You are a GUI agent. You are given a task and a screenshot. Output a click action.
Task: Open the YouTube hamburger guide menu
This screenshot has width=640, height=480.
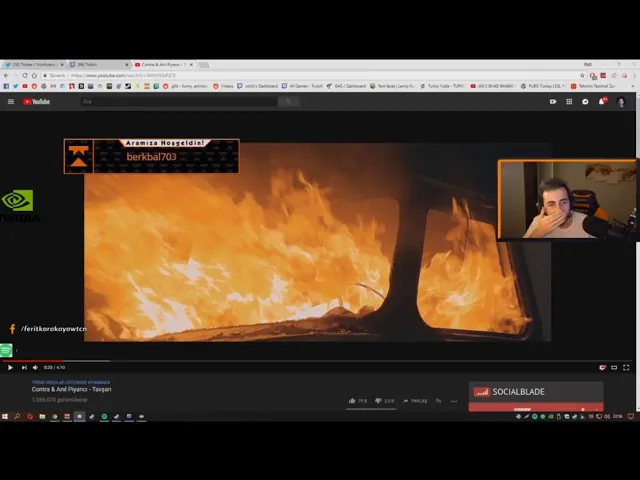(11, 102)
